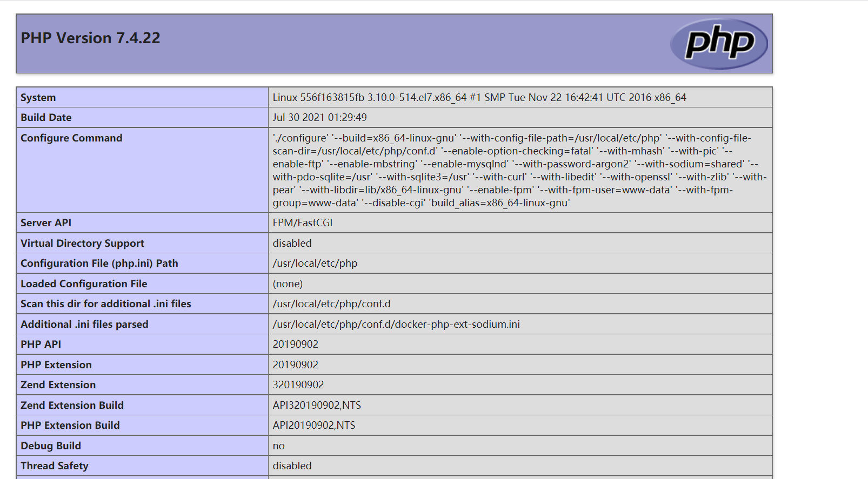Image resolution: width=868 pixels, height=479 pixels.
Task: Select the 'API20190902,NTS' value
Action: click(314, 425)
